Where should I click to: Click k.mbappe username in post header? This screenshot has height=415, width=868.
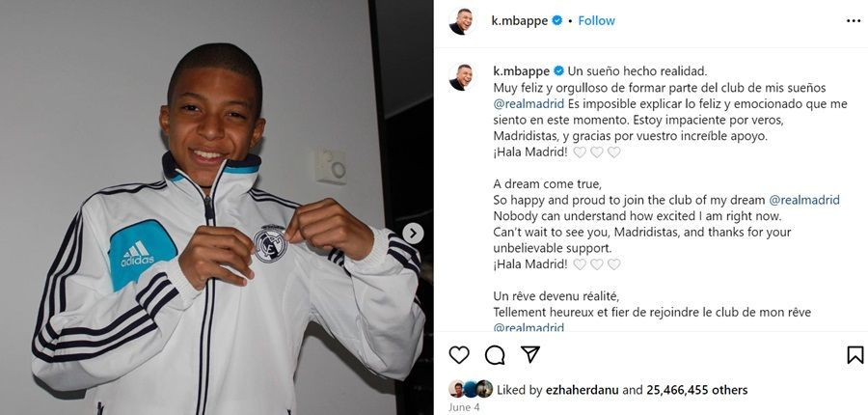point(520,21)
